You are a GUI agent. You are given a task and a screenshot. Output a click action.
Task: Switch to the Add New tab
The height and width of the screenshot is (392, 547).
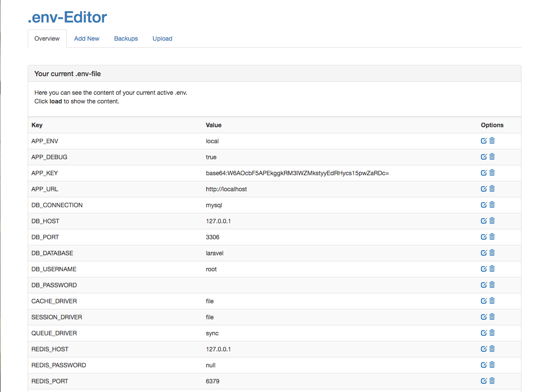point(87,39)
